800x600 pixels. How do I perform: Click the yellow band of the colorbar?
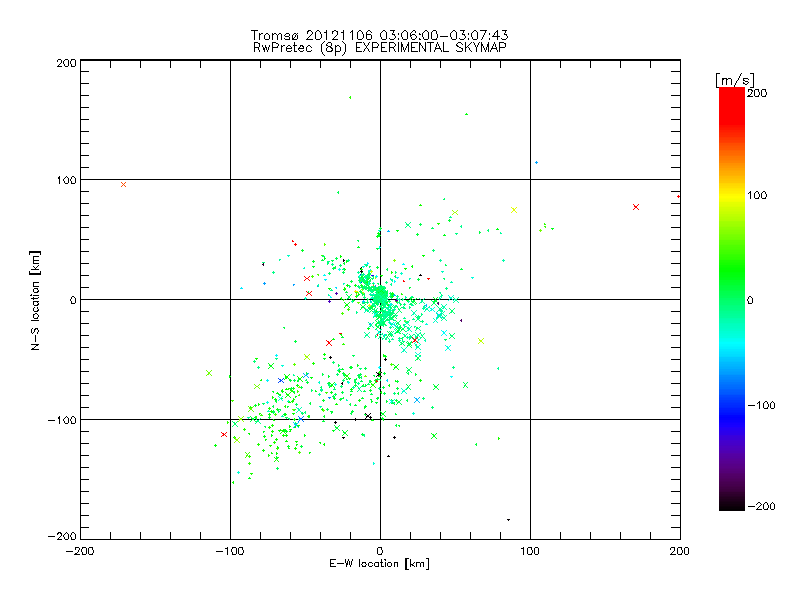point(732,196)
